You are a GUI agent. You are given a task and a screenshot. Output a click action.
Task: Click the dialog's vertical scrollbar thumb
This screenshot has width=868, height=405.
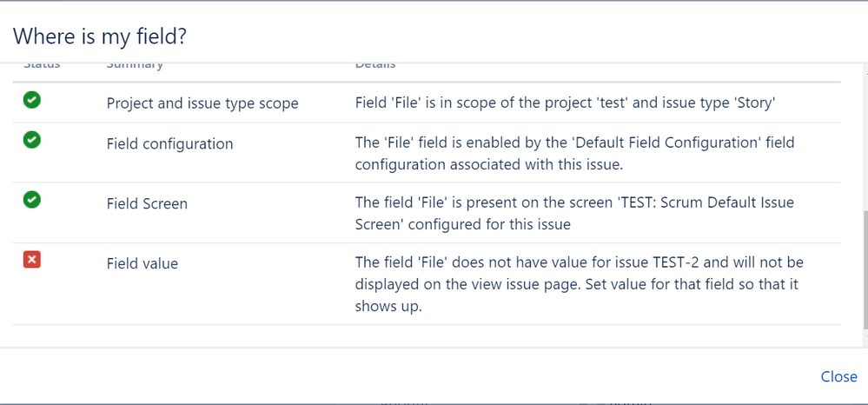click(x=865, y=271)
